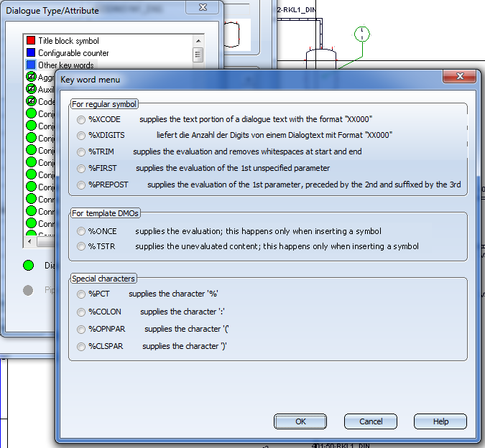
Task: Click %PREPOST description text
Action: click(304, 185)
